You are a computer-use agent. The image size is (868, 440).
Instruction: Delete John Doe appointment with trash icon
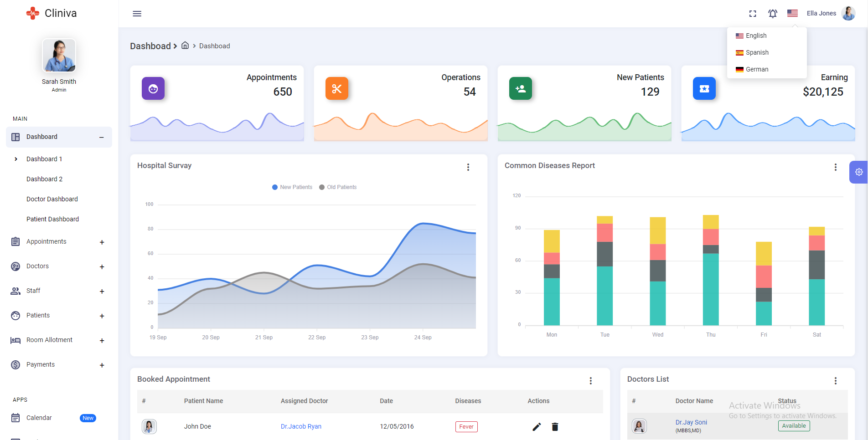[555, 427]
